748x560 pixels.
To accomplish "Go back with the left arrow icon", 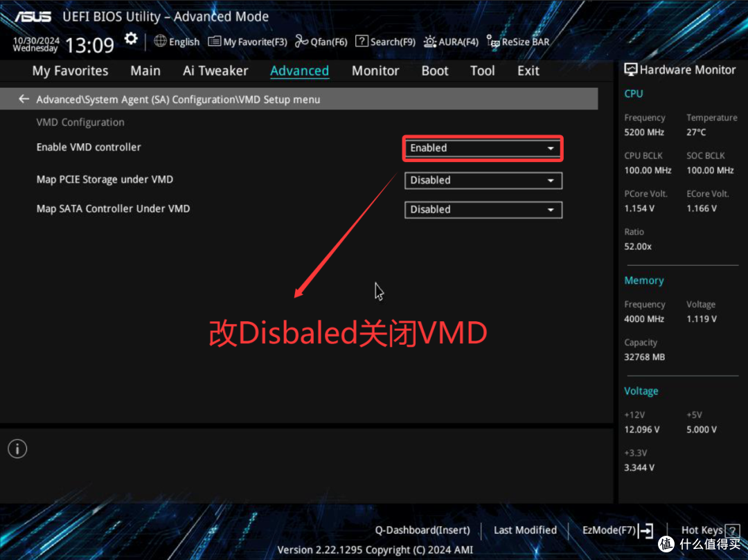I will coord(24,99).
